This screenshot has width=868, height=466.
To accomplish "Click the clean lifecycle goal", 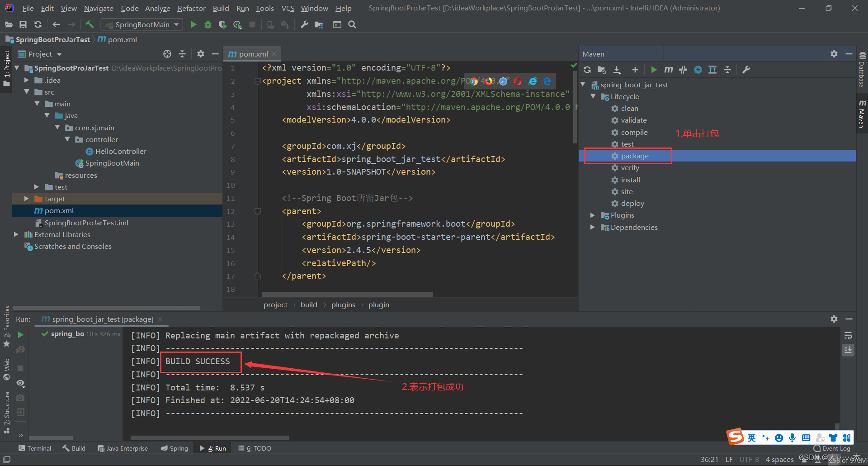I will (x=629, y=109).
